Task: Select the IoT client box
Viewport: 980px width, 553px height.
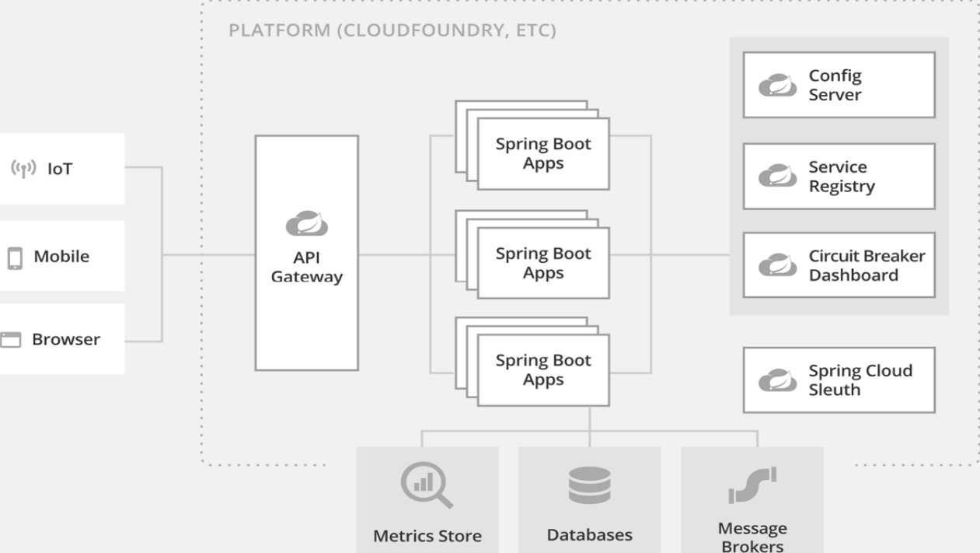Action: tap(62, 169)
